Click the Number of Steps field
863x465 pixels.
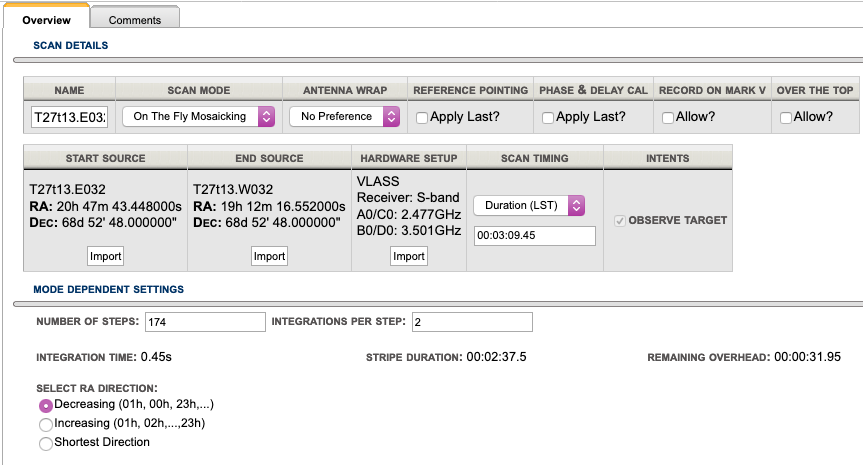point(204,322)
